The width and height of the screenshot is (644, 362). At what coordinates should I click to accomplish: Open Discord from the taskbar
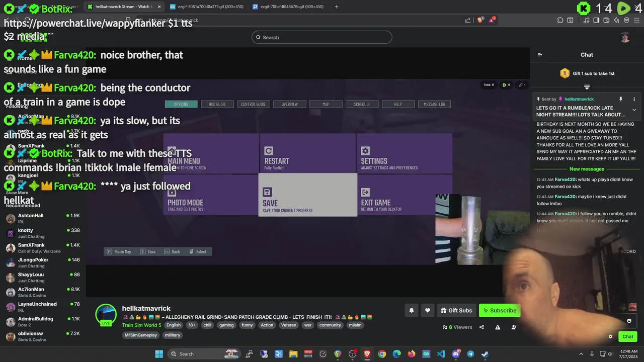click(x=456, y=354)
